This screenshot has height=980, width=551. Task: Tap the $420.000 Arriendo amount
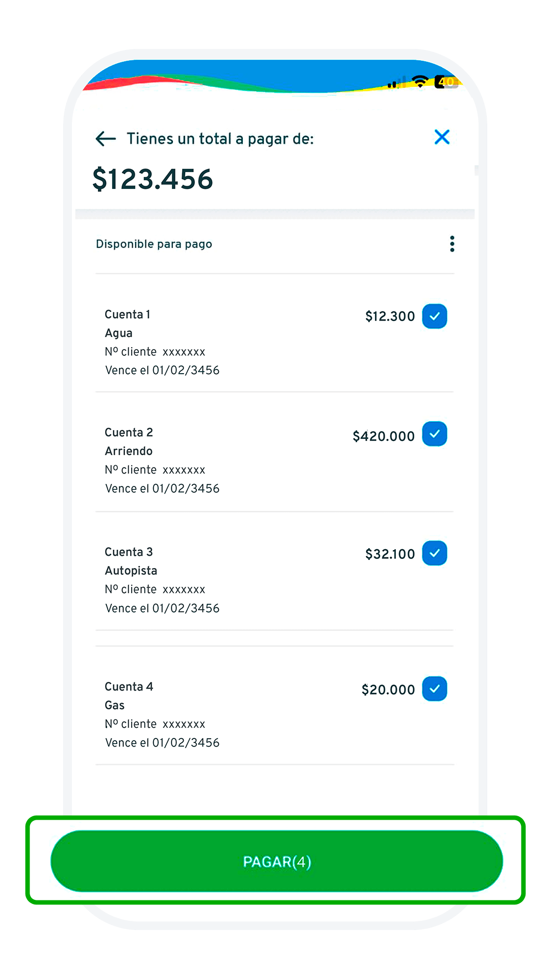tap(384, 436)
